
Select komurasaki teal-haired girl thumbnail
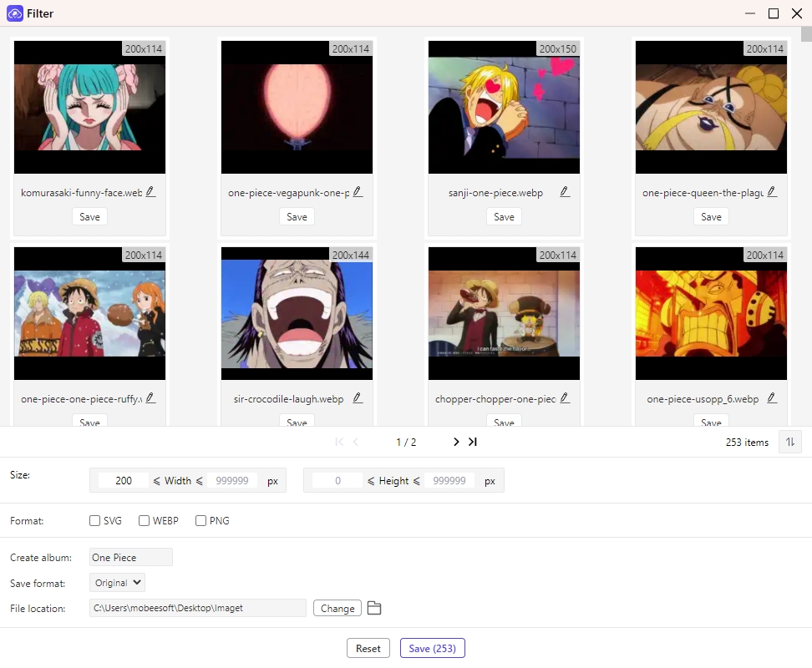89,107
